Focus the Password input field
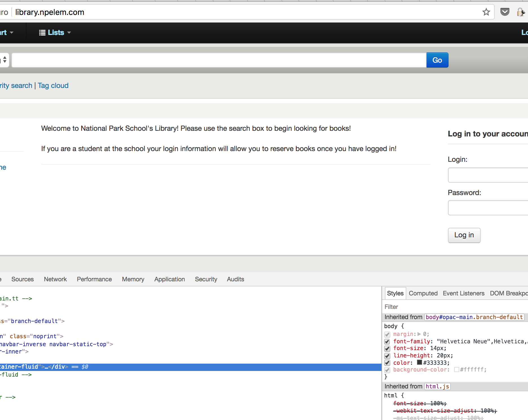Viewport: 528px width, 420px height. click(x=488, y=208)
